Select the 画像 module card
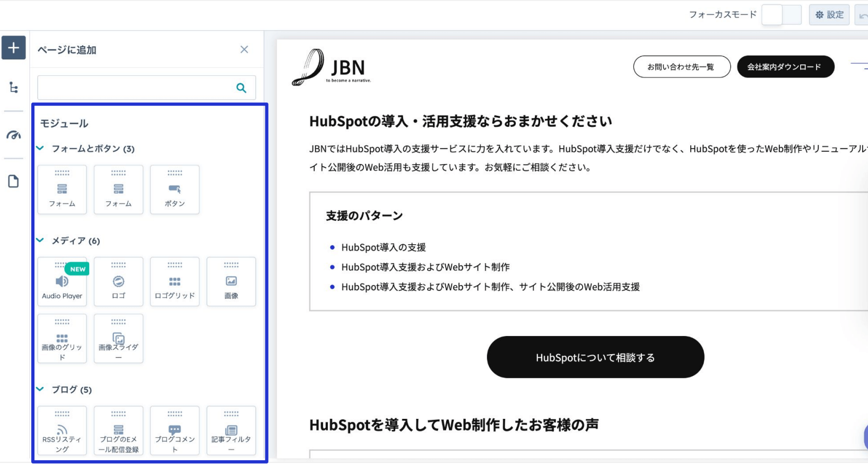 [x=231, y=281]
